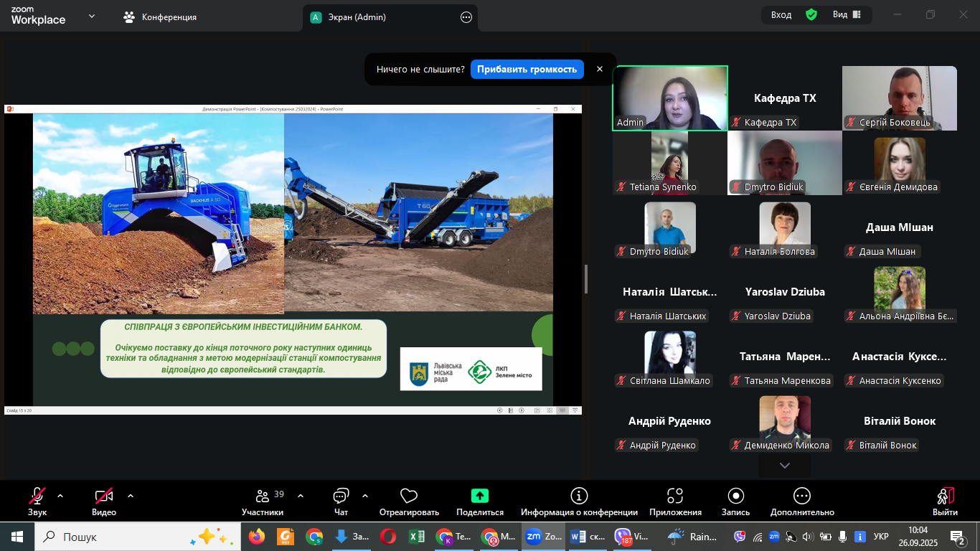Unmute the microphone audio button
This screenshot has width=980, height=551.
pyautogui.click(x=37, y=496)
